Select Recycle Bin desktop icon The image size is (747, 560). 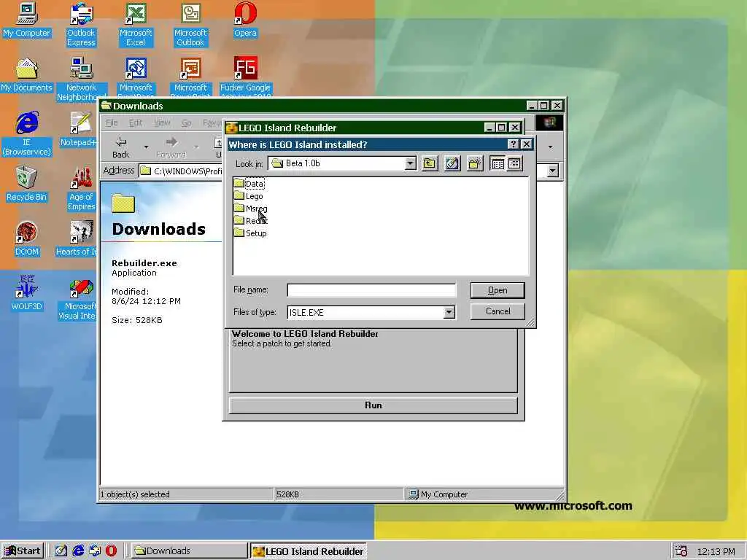(x=26, y=184)
